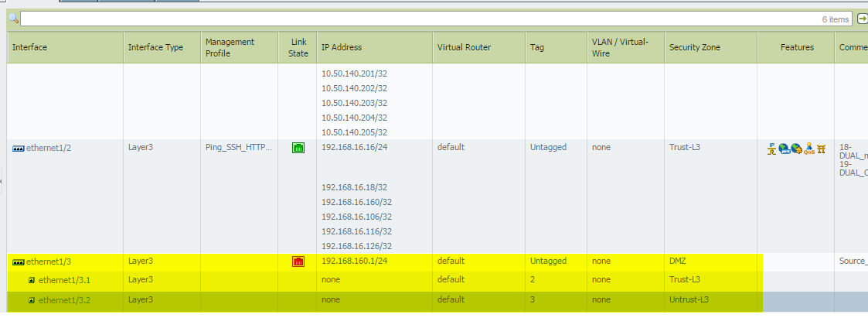Click the magnifier search icon

[x=13, y=19]
